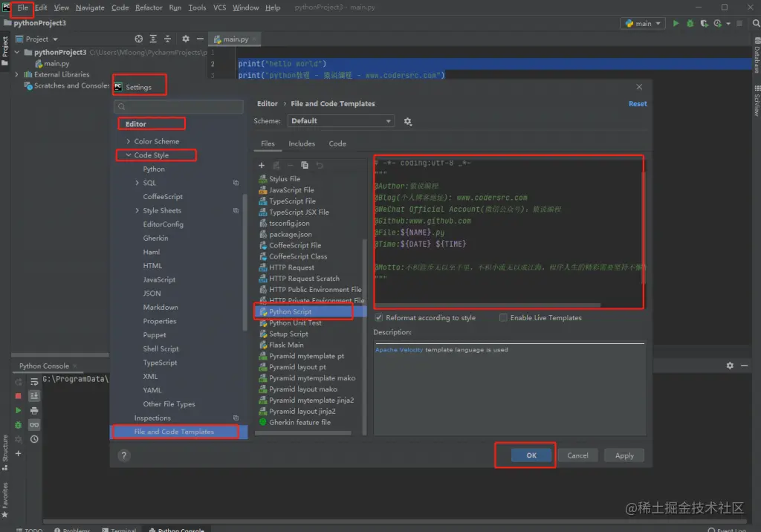This screenshot has width=761, height=532.
Task: Open the Scheme Default dropdown
Action: tap(340, 121)
